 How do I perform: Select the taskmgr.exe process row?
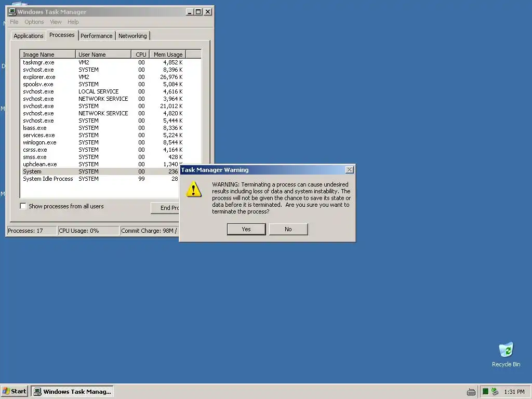[x=103, y=62]
